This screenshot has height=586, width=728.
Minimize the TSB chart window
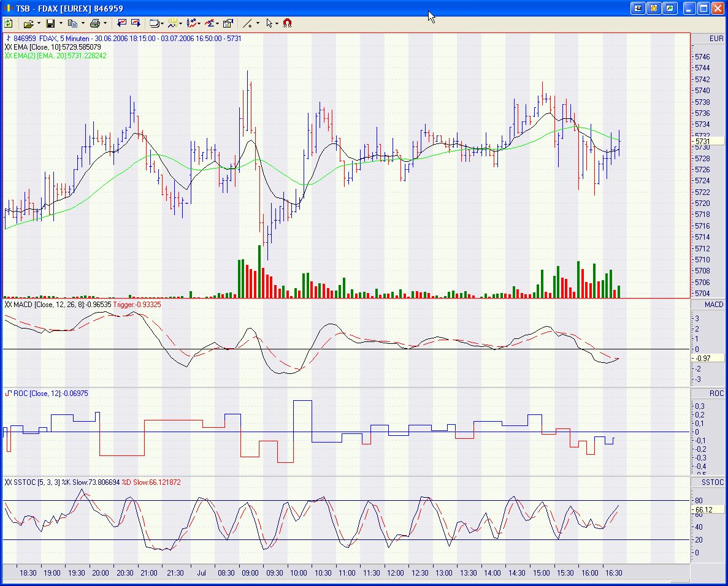(689, 9)
